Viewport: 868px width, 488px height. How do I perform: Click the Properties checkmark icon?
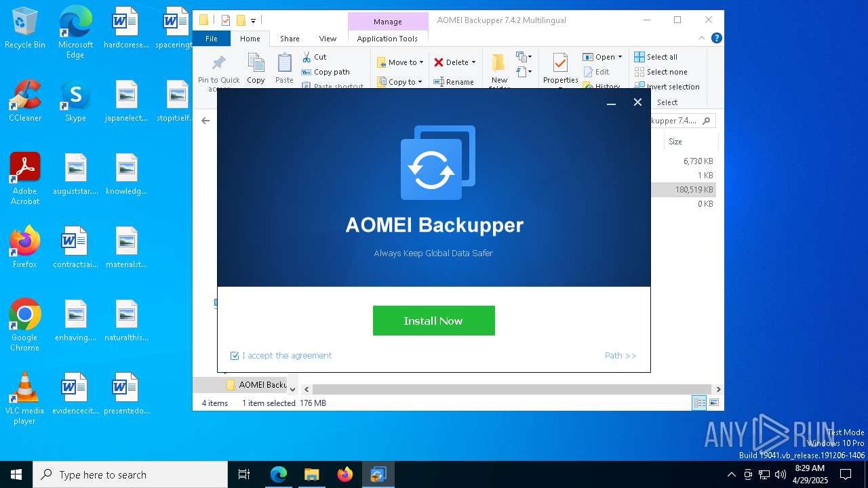click(560, 63)
